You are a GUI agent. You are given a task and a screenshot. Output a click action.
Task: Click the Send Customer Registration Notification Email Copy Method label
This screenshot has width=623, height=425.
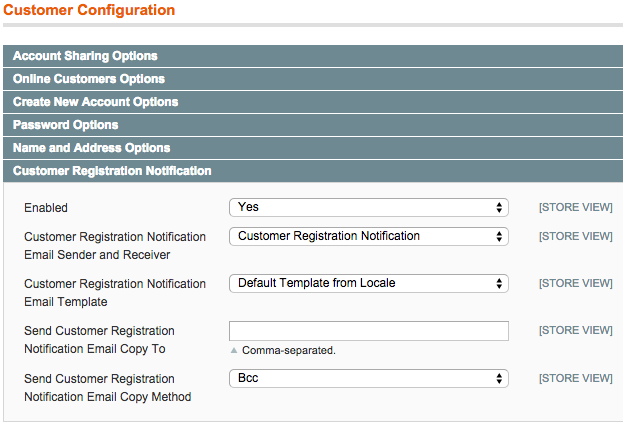tap(108, 388)
